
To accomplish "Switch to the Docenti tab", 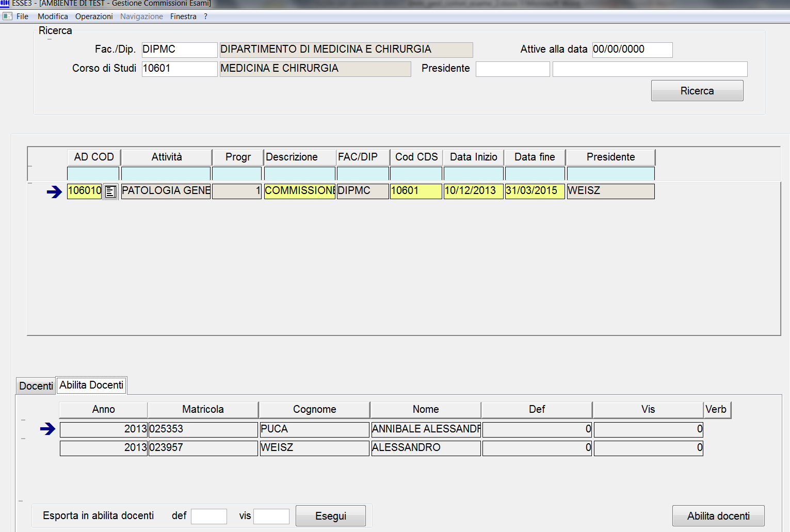I will tap(36, 386).
